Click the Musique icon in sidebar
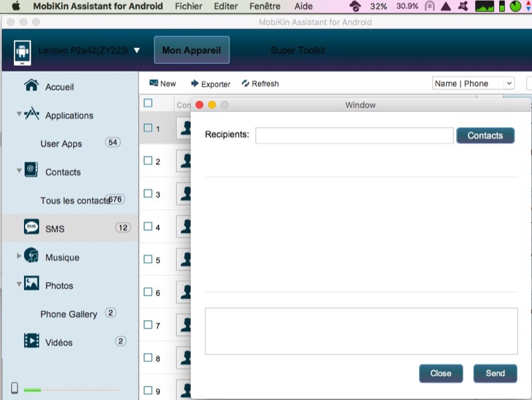Viewport: 532px width, 400px height. pos(31,256)
